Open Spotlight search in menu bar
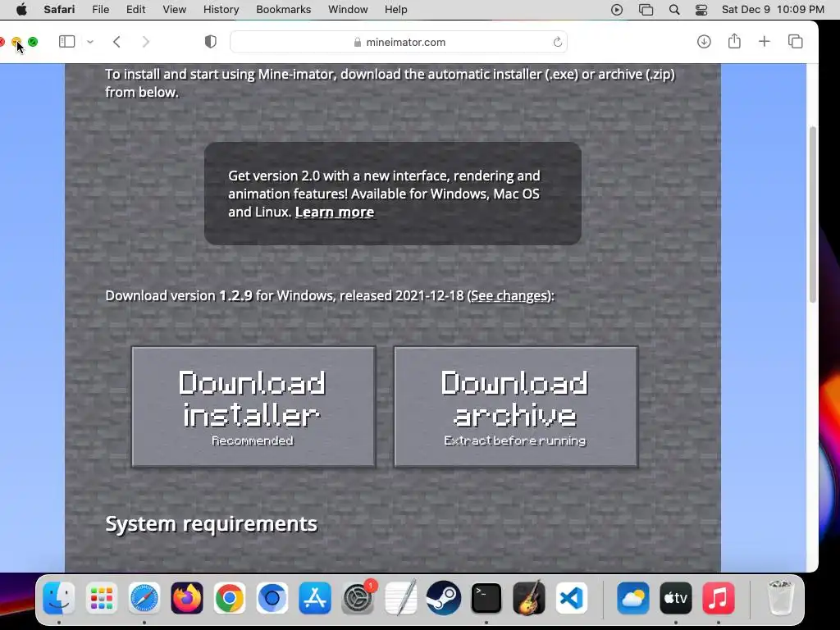Viewport: 840px width, 630px height. tap(674, 10)
